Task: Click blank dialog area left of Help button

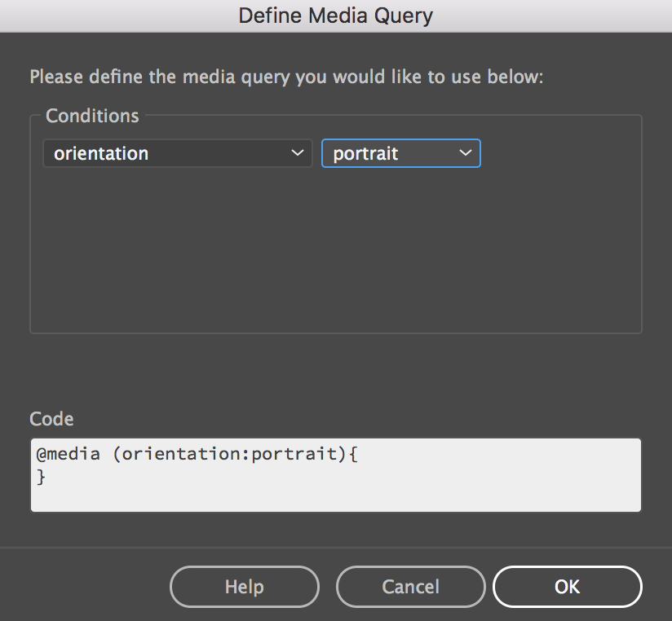Action: tap(82, 587)
